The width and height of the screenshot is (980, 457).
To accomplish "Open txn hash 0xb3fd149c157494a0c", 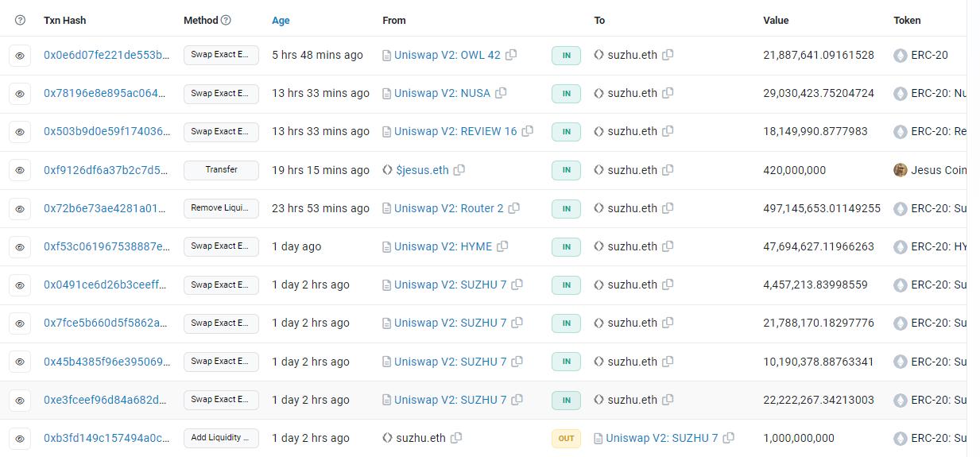I will (x=107, y=438).
